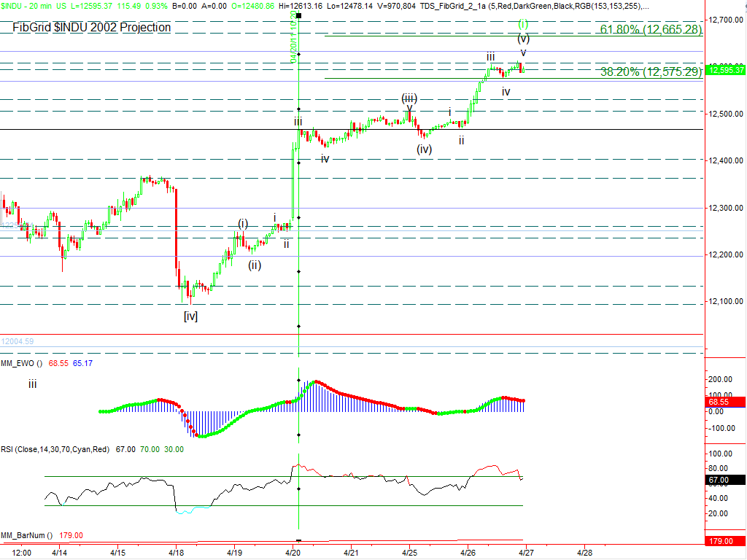Click the RSI (Close,14,30,70,Cyan,Red) indicator label

[55, 449]
